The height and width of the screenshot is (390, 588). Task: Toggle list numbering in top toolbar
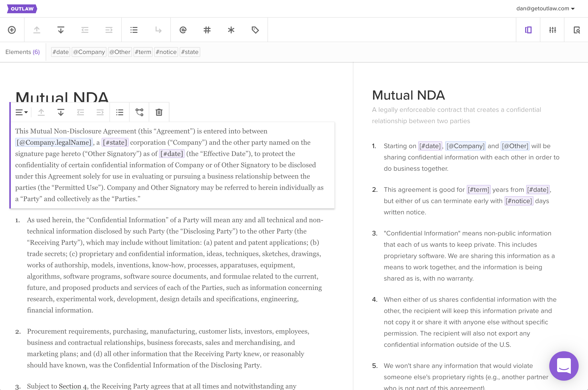(134, 30)
